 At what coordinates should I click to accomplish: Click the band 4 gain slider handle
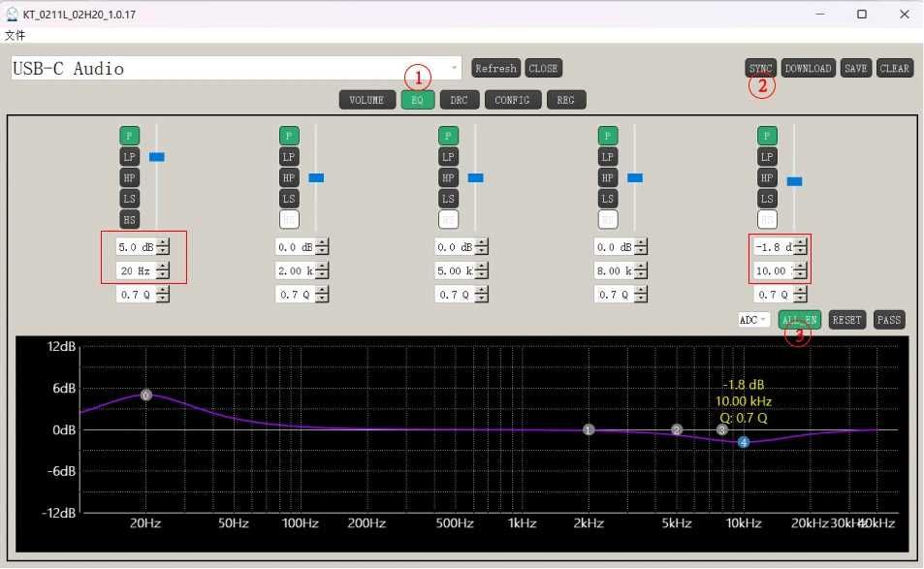(x=635, y=178)
